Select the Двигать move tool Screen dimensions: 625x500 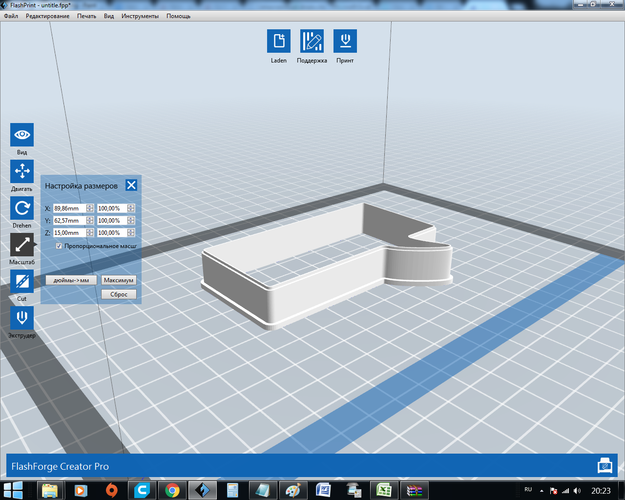[22, 171]
